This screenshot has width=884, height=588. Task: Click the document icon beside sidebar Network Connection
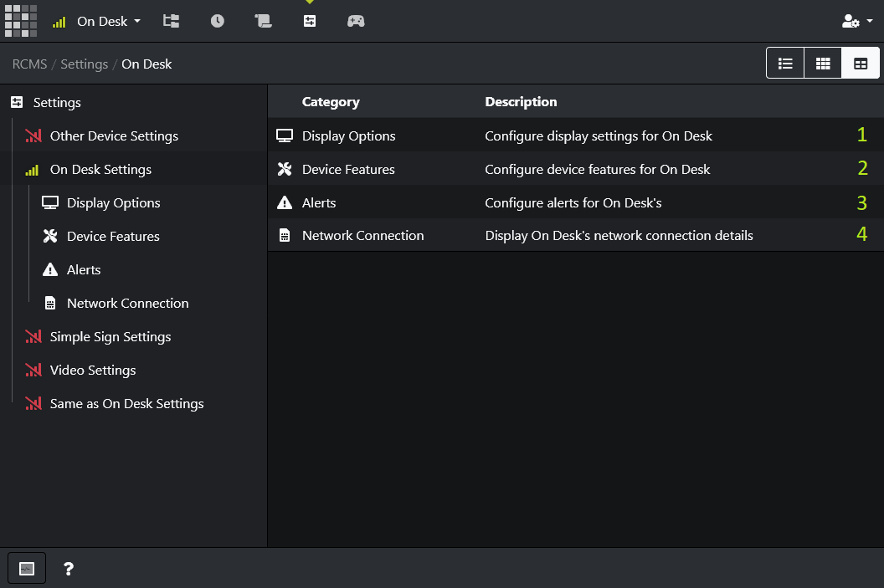[50, 303]
